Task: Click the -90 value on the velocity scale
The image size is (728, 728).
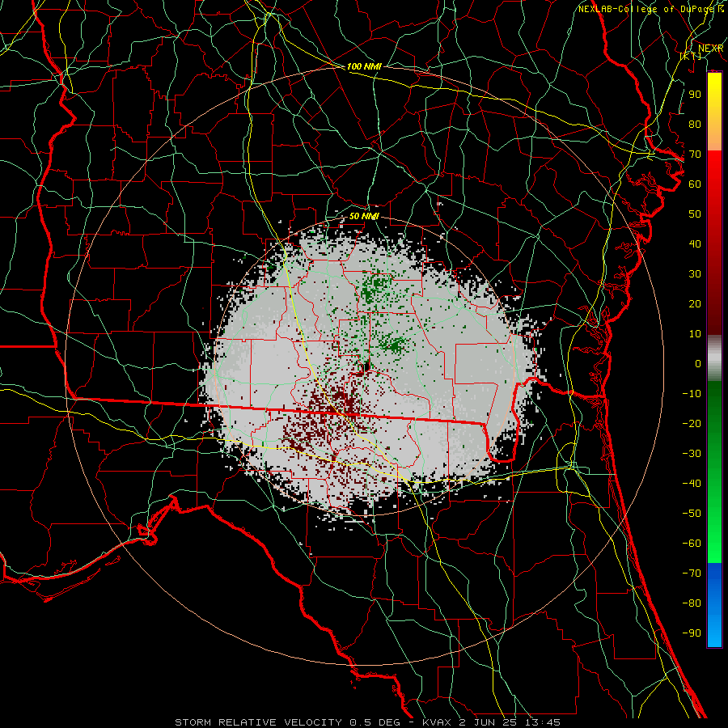Action: [692, 633]
